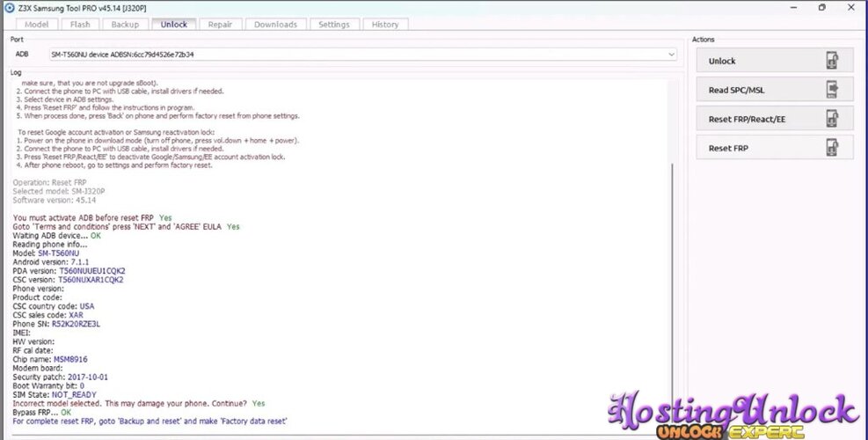Viewport: 868px width, 440px height.
Task: Click 'You must activate ADB' log line
Action: (x=92, y=217)
